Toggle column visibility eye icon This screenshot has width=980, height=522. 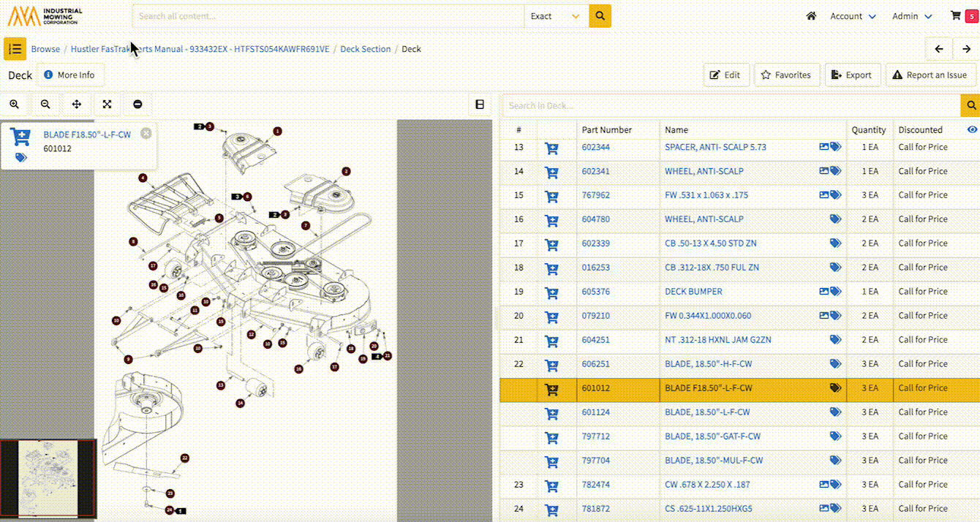coord(972,129)
